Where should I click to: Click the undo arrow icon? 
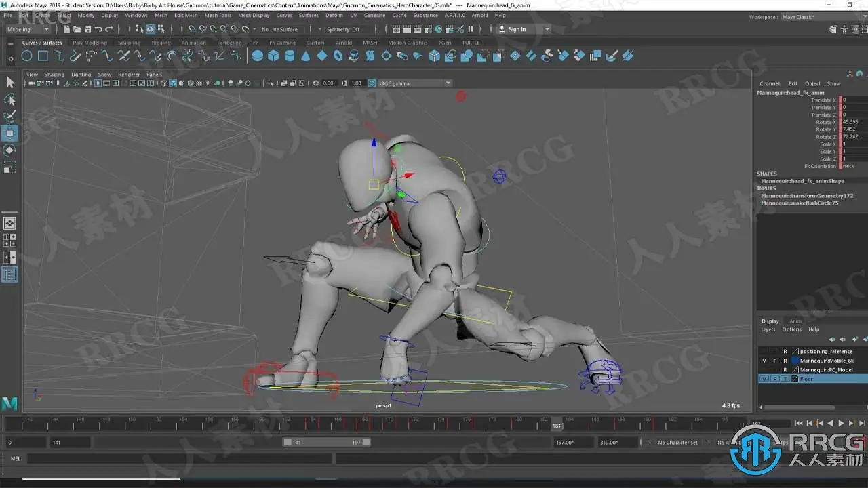(x=99, y=29)
